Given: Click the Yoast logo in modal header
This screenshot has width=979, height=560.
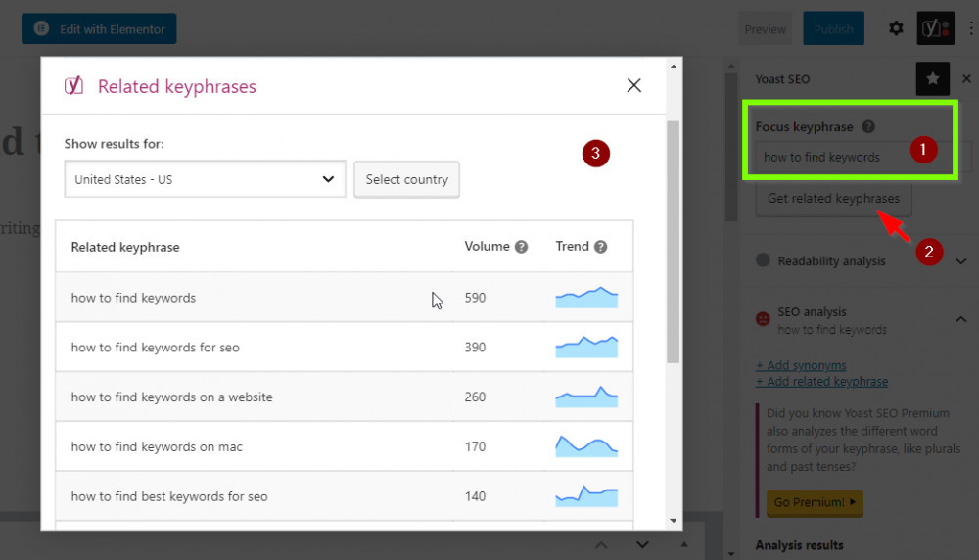Looking at the screenshot, I should click(73, 85).
